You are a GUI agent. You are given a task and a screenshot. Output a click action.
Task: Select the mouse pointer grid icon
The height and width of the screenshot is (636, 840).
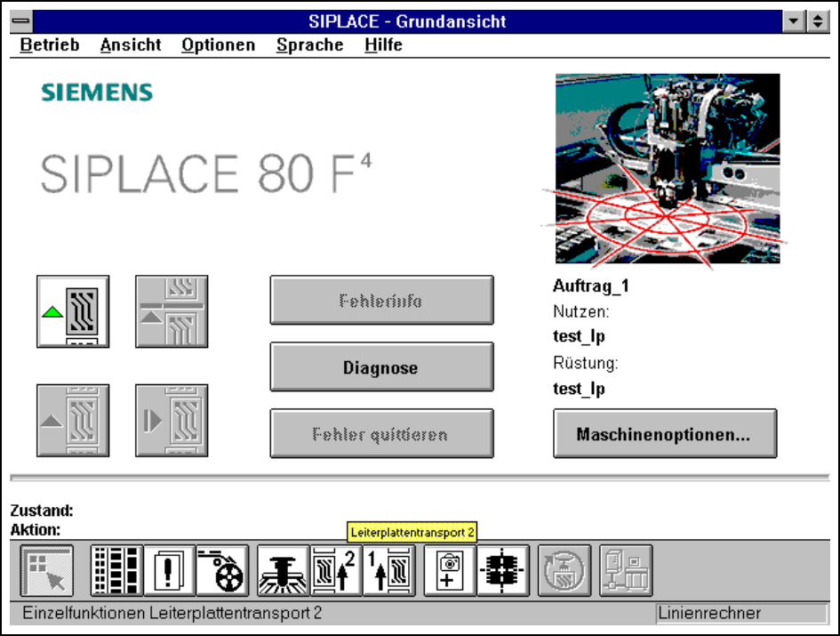pos(47,570)
